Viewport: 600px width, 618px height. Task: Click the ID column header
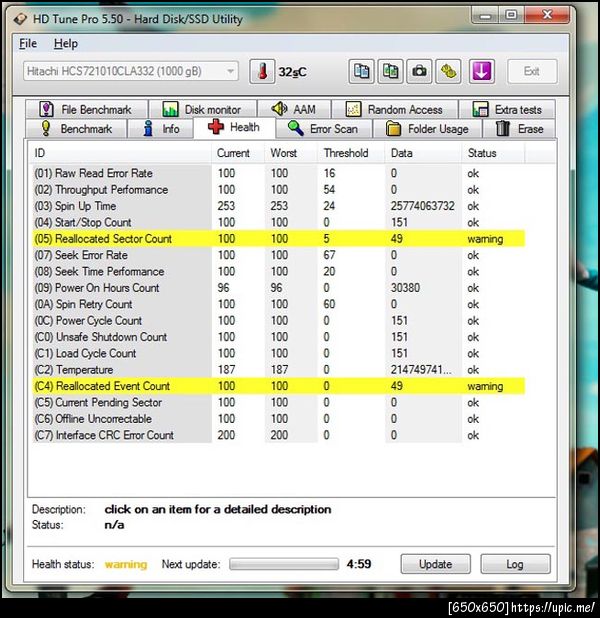tap(121, 153)
